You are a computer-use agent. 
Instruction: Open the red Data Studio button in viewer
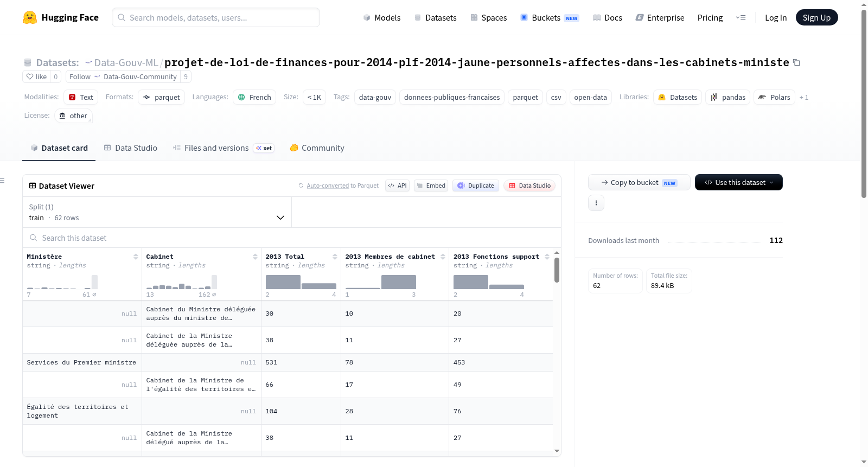pos(529,185)
